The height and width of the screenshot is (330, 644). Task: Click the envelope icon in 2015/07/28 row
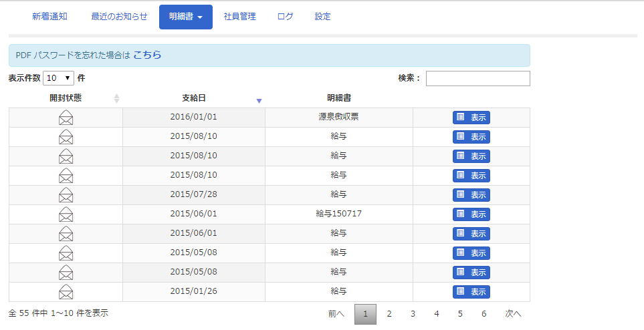[x=66, y=195]
